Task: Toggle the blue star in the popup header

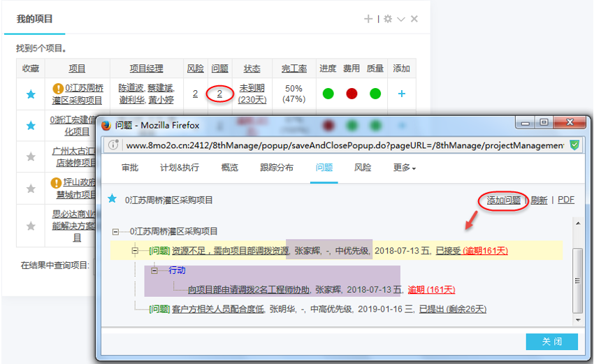Action: tap(112, 199)
